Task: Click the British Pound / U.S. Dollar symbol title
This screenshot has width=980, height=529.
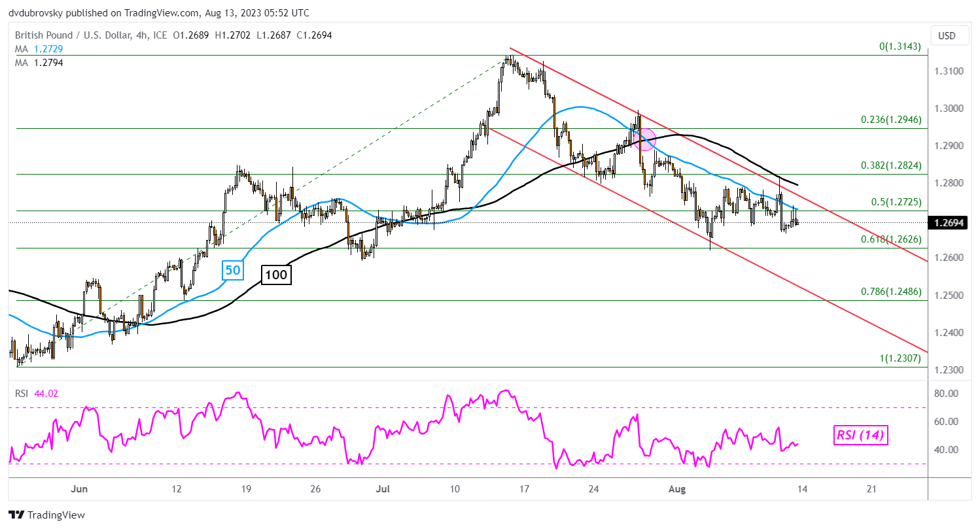Action: (x=74, y=35)
